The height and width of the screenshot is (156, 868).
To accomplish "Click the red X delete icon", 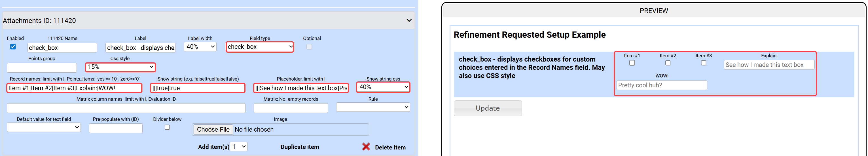I will click(366, 147).
